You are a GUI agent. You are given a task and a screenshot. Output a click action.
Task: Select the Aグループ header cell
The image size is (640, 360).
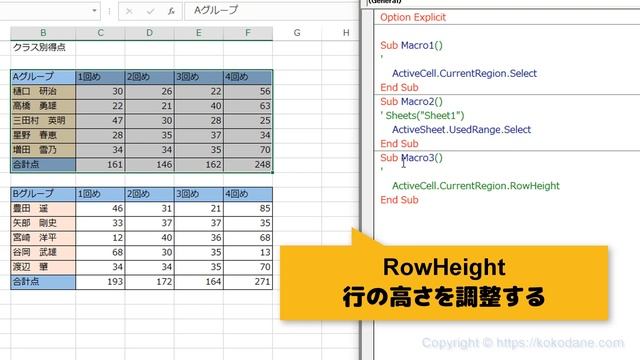point(43,77)
